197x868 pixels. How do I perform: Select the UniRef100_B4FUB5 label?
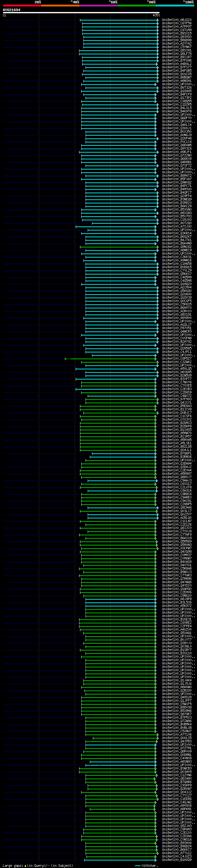[176, 71]
